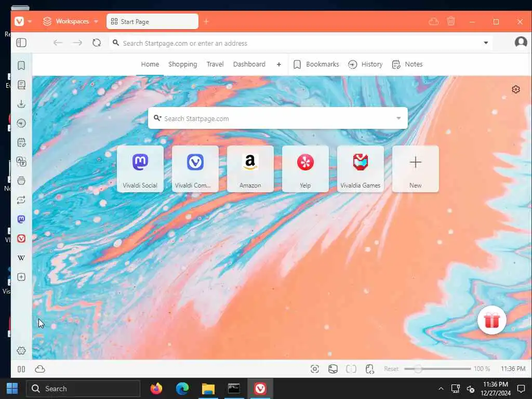The image size is (532, 399).
Task: Launch Microsoft Edge from the taskbar
Action: pos(182,389)
